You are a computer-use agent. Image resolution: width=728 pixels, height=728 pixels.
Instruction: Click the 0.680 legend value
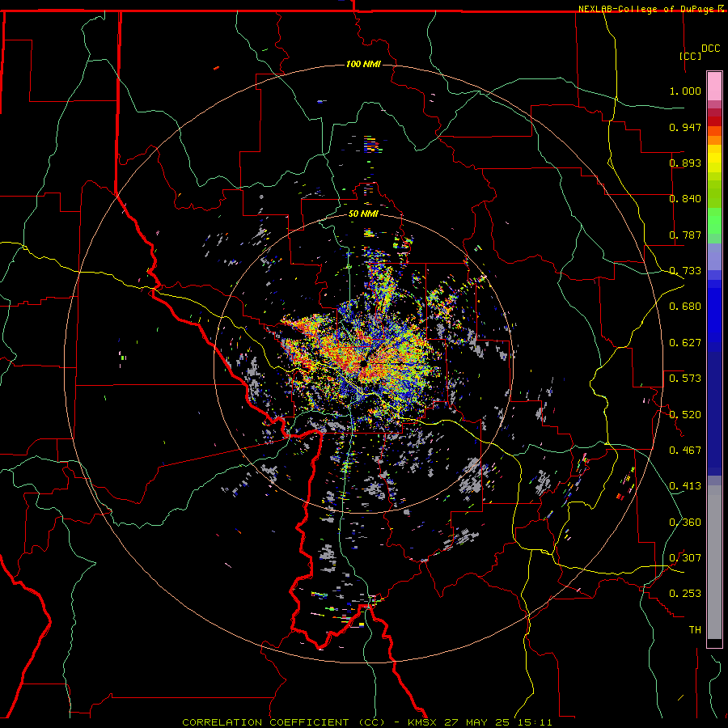pos(685,307)
